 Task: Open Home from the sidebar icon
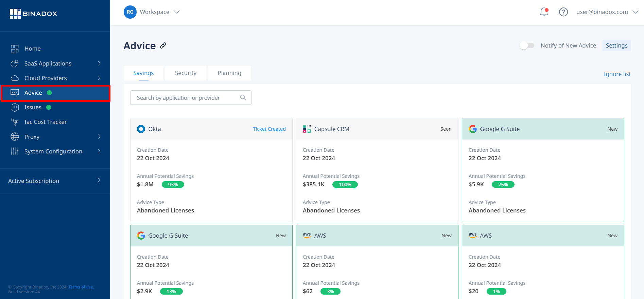(15, 49)
